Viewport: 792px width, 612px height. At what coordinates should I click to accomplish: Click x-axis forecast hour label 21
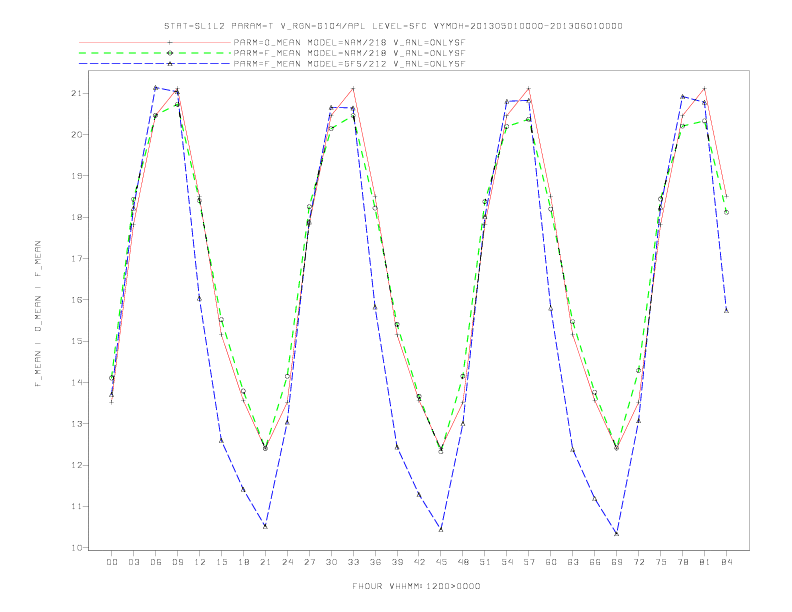(265, 562)
